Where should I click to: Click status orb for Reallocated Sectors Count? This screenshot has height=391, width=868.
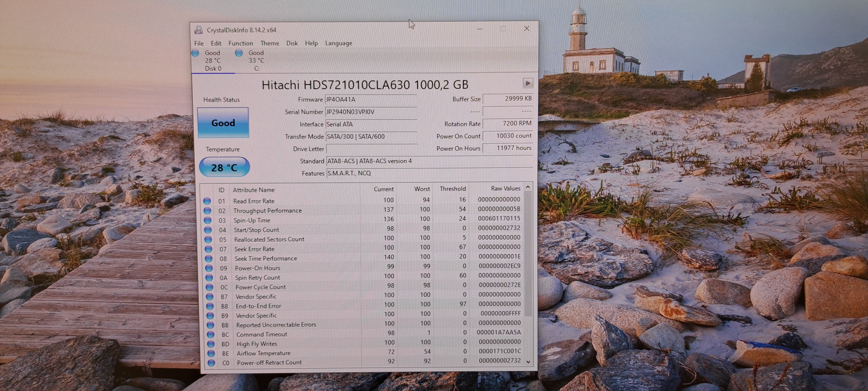[x=208, y=239]
